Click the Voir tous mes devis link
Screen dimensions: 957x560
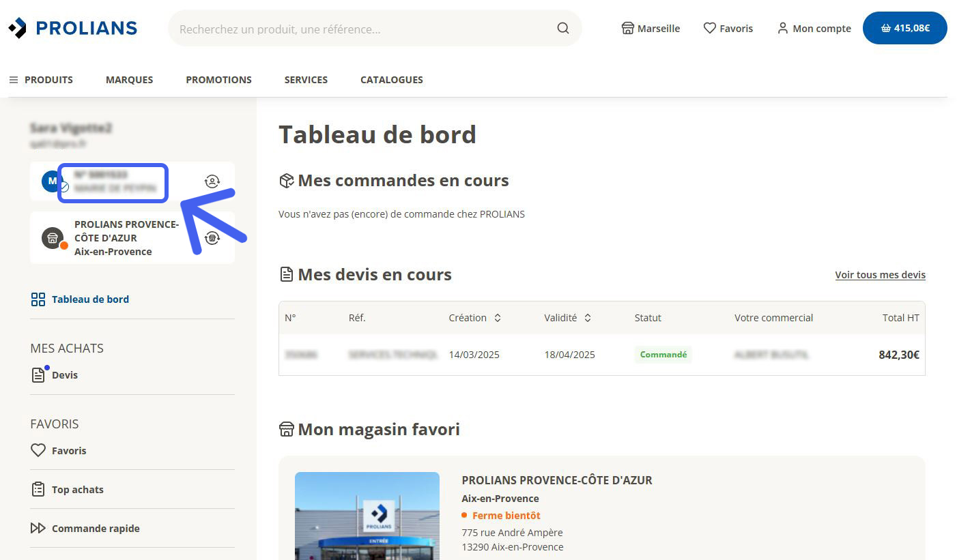tap(881, 275)
